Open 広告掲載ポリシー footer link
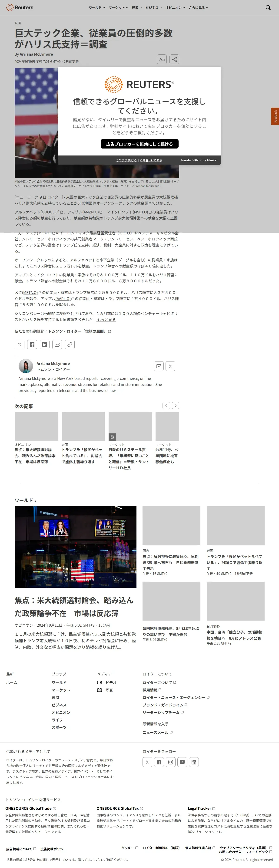 53,849
